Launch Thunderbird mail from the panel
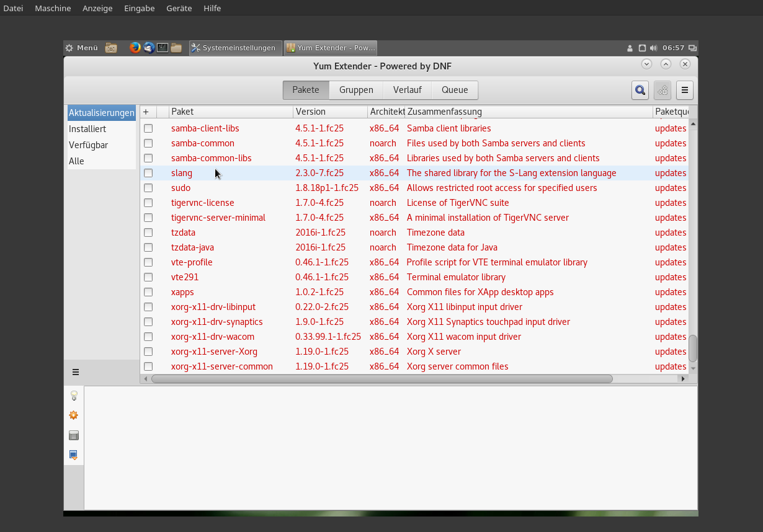Image resolution: width=763 pixels, height=532 pixels. (x=149, y=48)
